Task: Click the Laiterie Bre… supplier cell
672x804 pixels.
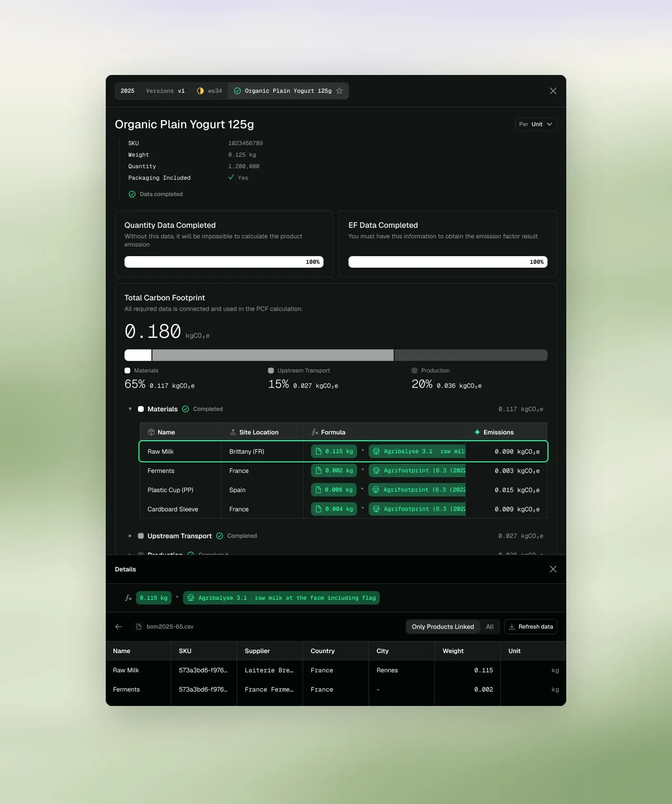Action: coord(269,670)
